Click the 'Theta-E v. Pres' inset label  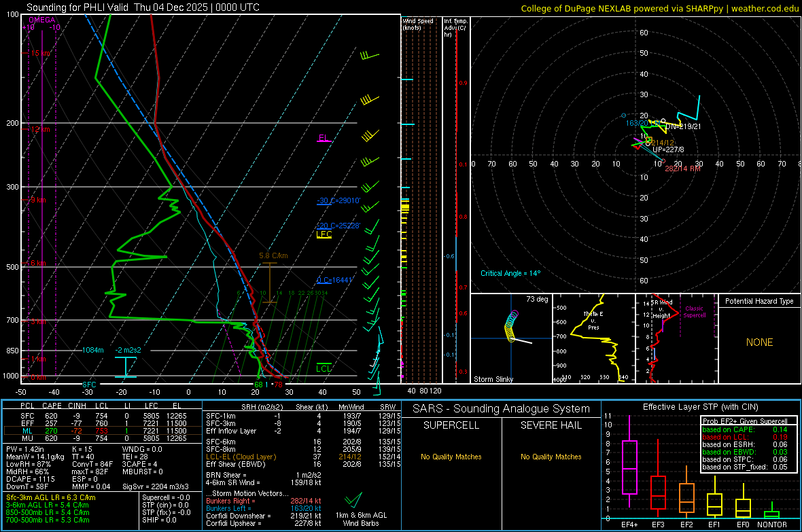coord(593,320)
